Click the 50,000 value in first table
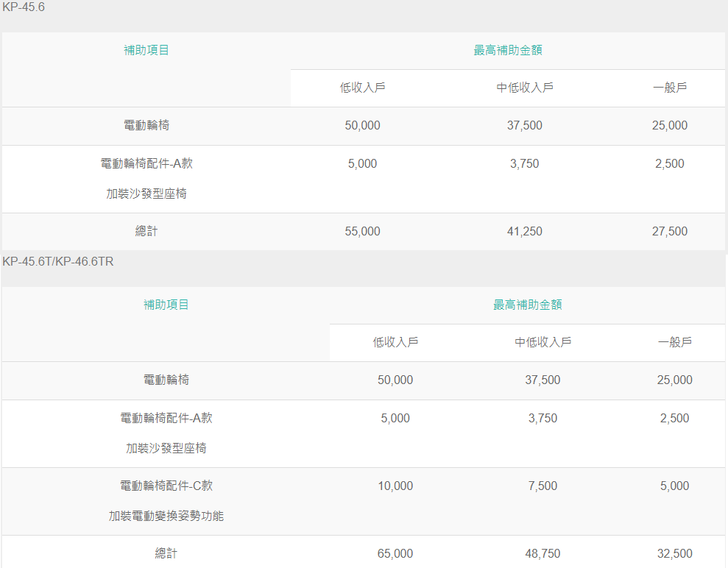The width and height of the screenshot is (728, 568). pos(363,125)
